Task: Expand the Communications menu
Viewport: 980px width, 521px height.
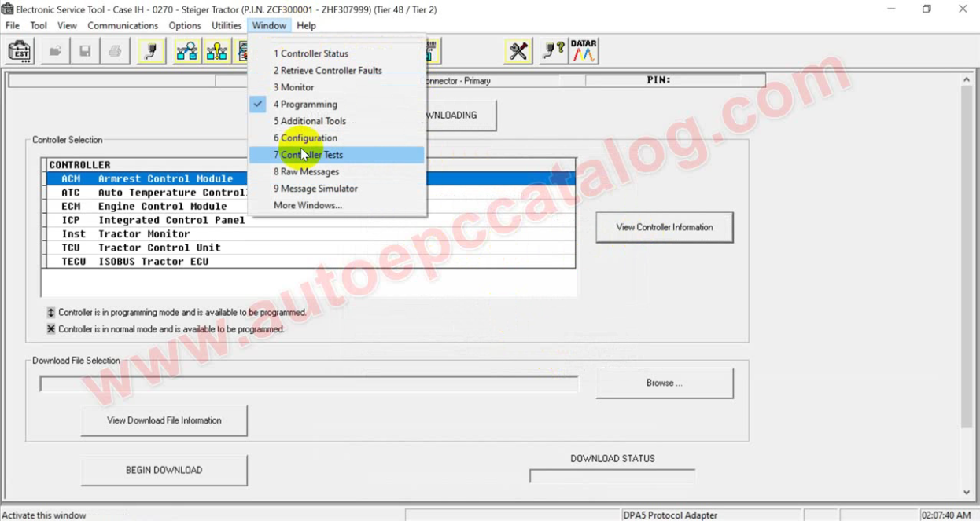Action: [x=123, y=26]
